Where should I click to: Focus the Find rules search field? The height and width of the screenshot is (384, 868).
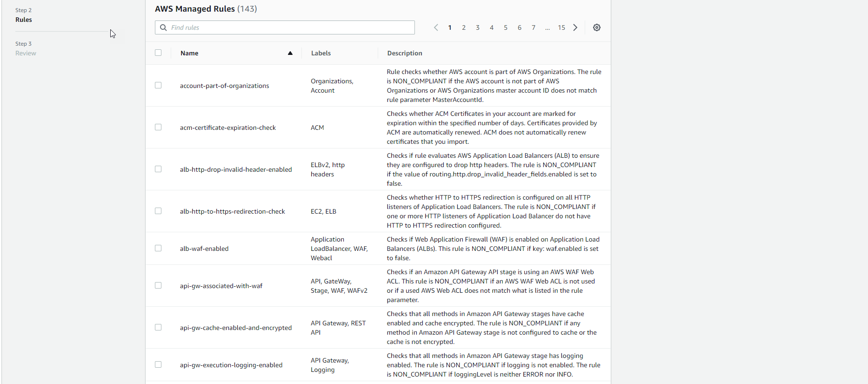pyautogui.click(x=285, y=27)
